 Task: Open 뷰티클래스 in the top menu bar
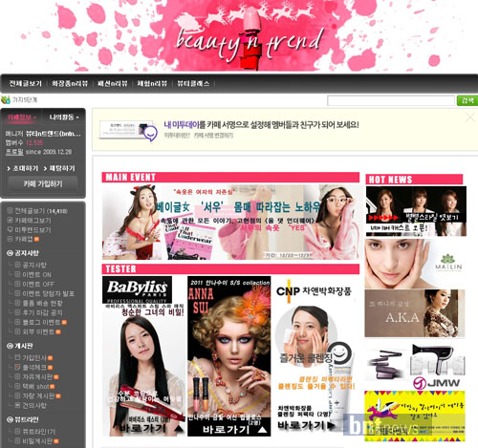pos(193,83)
